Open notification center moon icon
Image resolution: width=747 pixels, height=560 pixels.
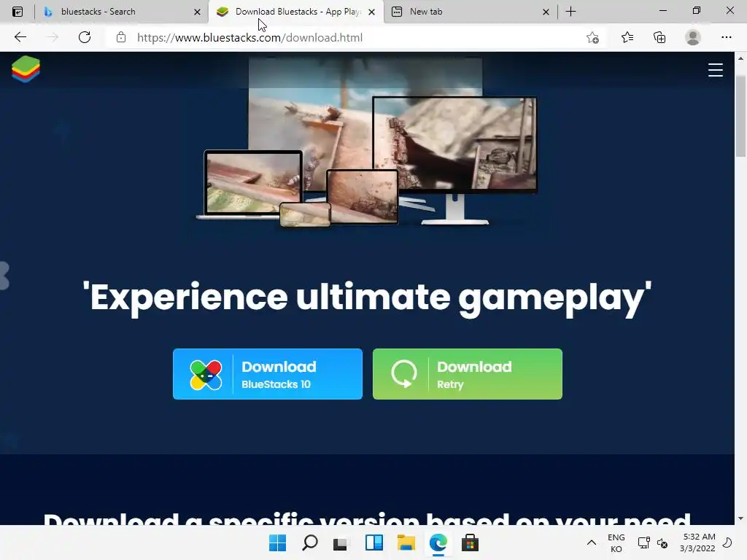(727, 542)
